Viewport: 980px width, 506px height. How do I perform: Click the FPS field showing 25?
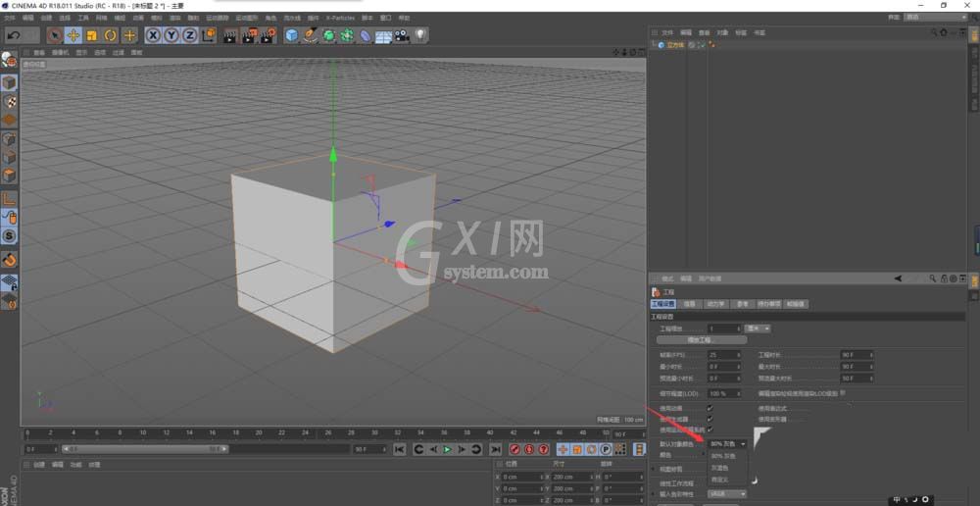point(724,355)
